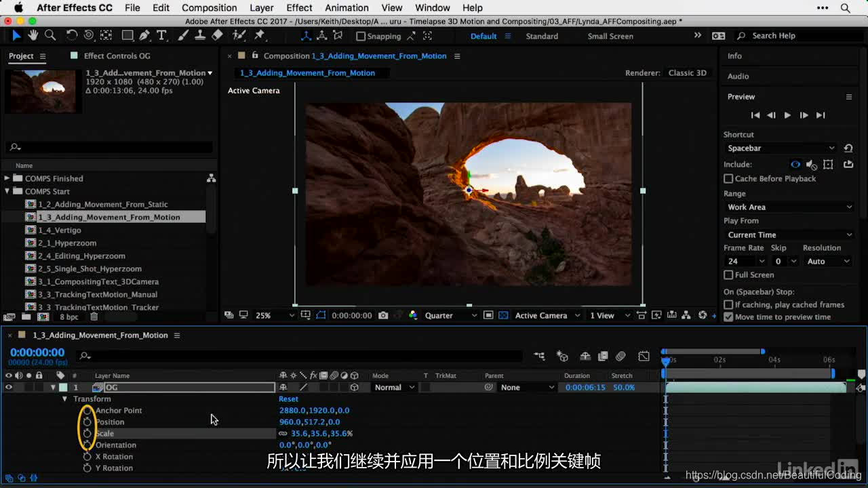Enable Cache Before Playback checkbox
868x488 pixels.
(x=728, y=179)
